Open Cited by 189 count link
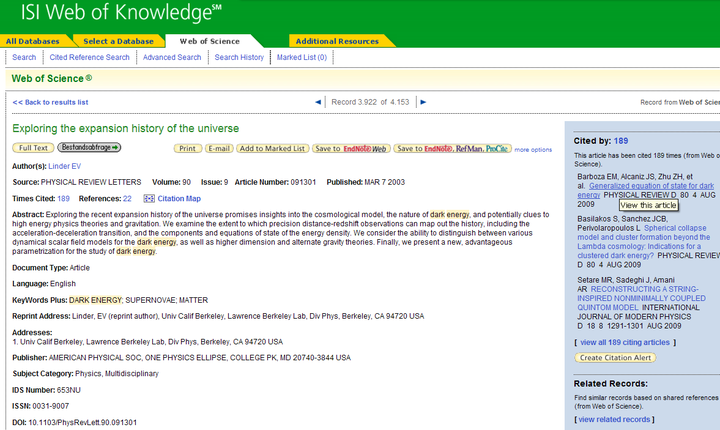 pyautogui.click(x=621, y=141)
